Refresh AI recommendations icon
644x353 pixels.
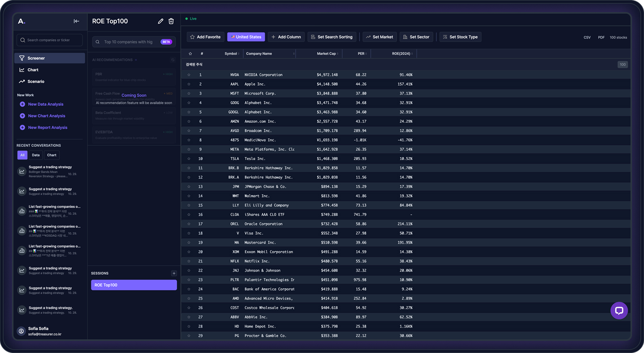(173, 60)
